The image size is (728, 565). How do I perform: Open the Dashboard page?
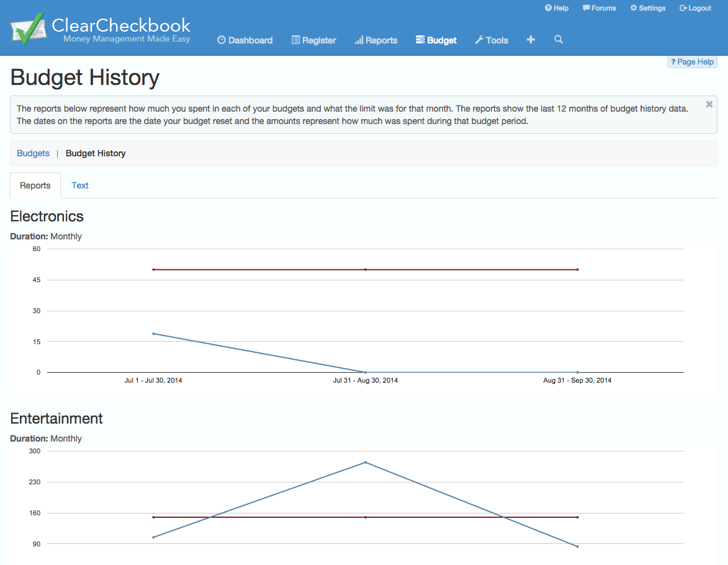[x=245, y=40]
